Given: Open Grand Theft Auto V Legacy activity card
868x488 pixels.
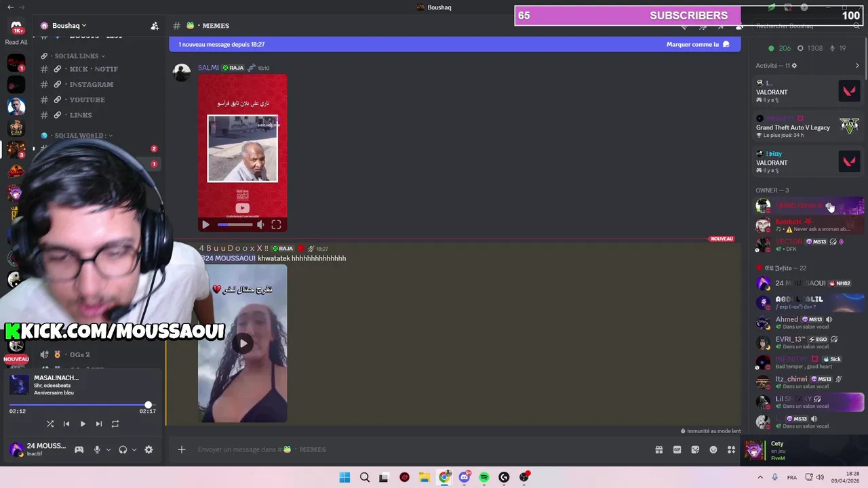Looking at the screenshot, I should tap(808, 126).
